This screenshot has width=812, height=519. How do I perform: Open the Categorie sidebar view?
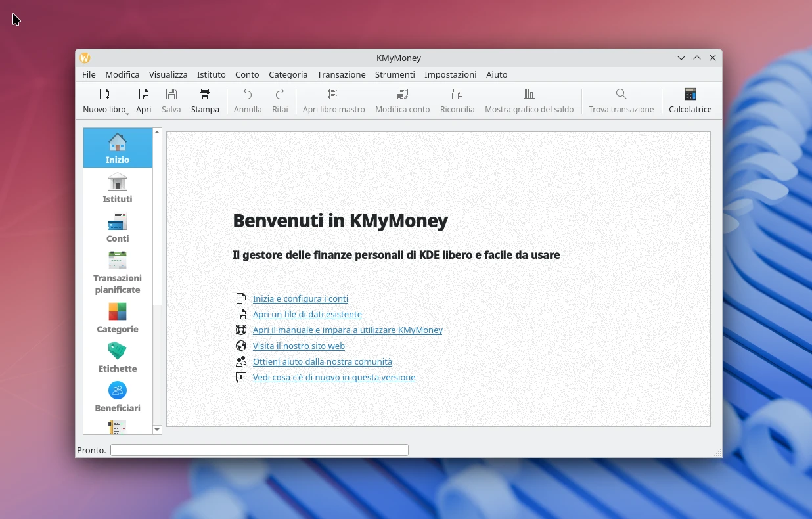(118, 318)
